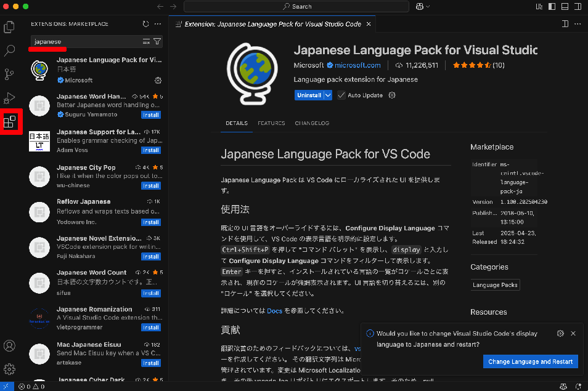
Task: Open Copilot status icon in status bar
Action: (x=563, y=387)
